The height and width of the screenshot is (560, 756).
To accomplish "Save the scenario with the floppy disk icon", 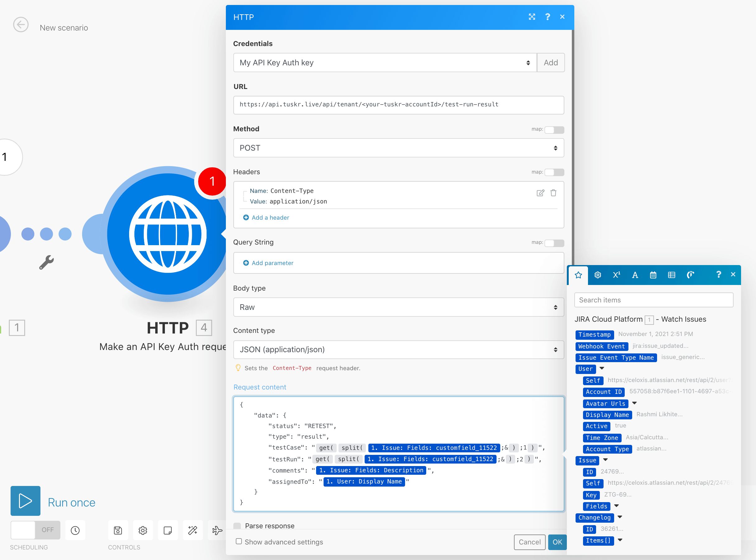I will pos(118,530).
